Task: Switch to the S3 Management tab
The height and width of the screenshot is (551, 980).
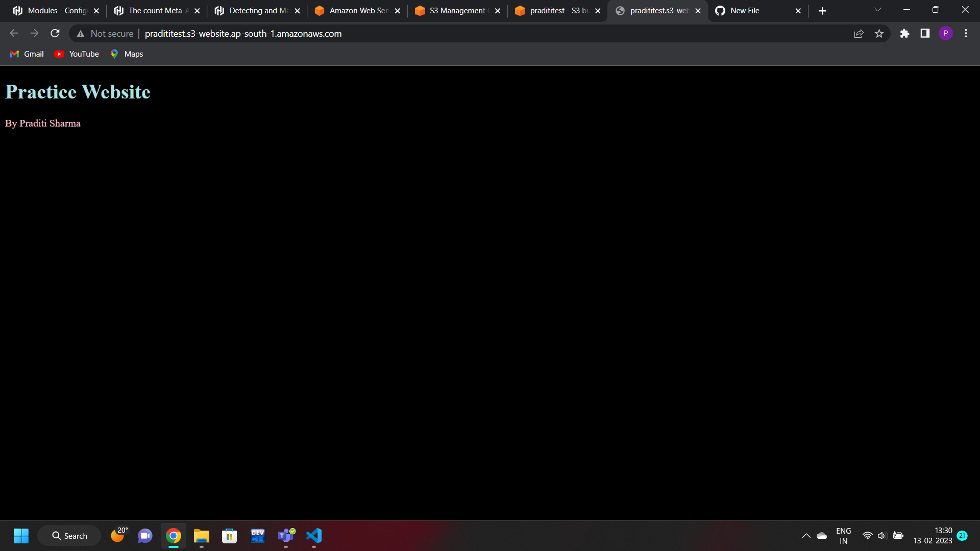Action: 457,11
